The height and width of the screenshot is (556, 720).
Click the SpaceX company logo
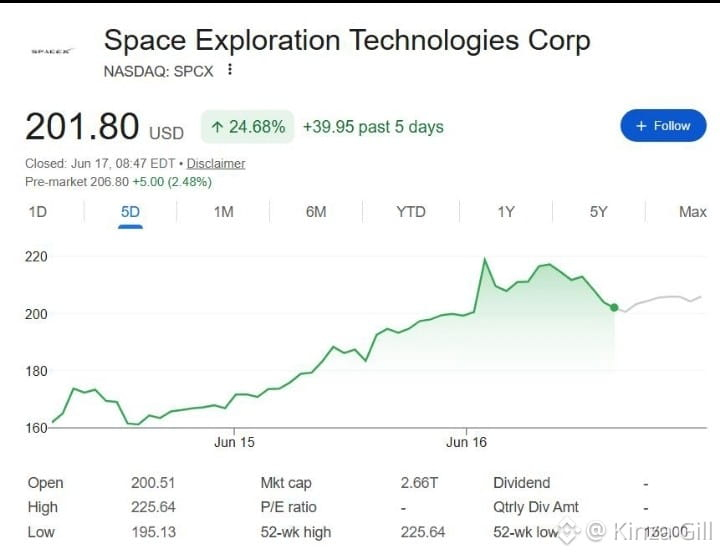click(x=51, y=51)
